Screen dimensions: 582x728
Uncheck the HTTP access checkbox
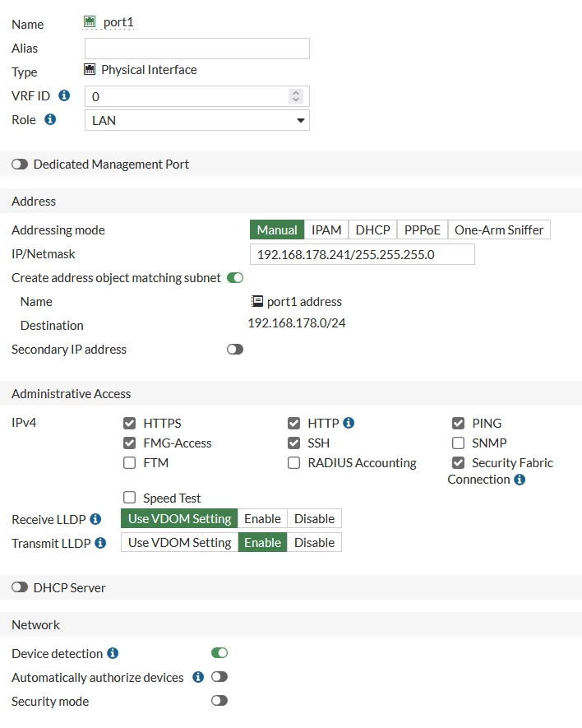pyautogui.click(x=293, y=423)
